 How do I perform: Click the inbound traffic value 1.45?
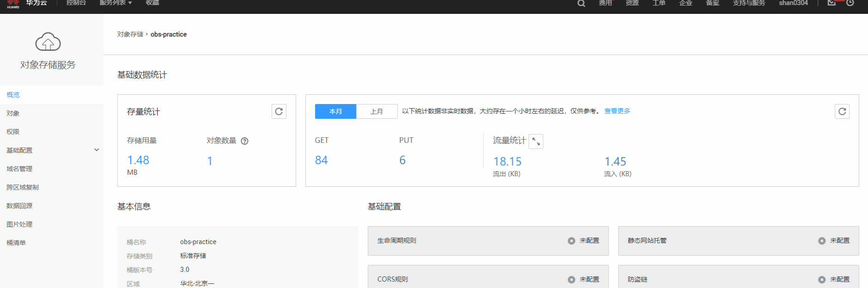[x=615, y=161]
